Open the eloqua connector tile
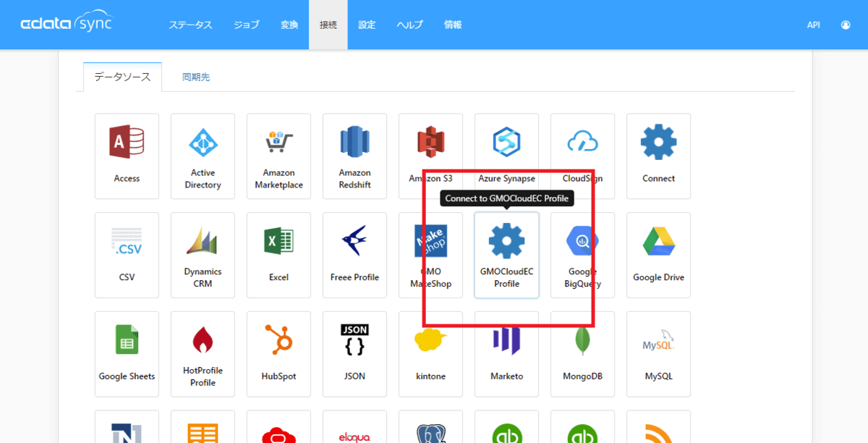Screen dimensions: 868x443 pyautogui.click(x=354, y=427)
